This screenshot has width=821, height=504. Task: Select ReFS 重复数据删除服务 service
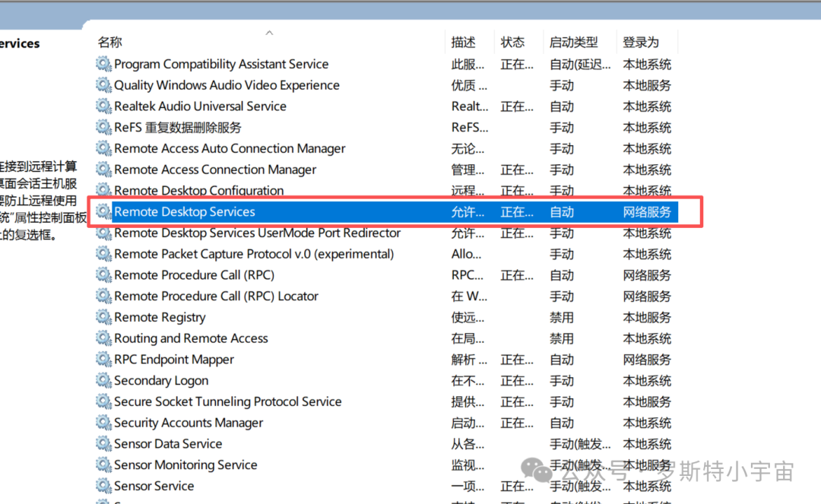(177, 127)
